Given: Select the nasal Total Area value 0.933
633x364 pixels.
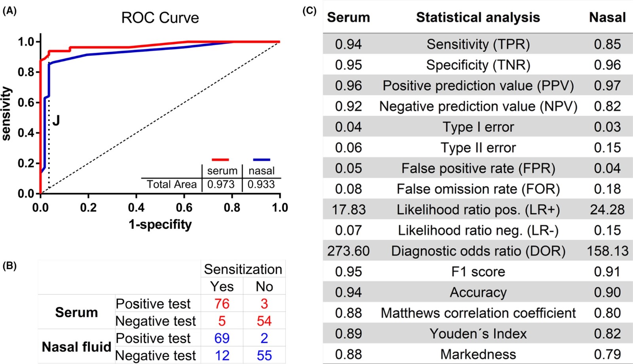Looking at the screenshot, I should click(x=261, y=184).
